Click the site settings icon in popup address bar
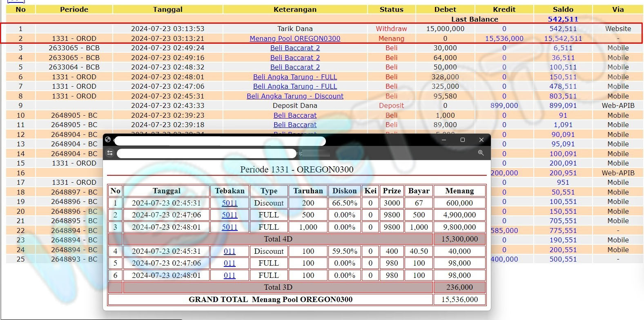This screenshot has height=320, width=644. 109,153
